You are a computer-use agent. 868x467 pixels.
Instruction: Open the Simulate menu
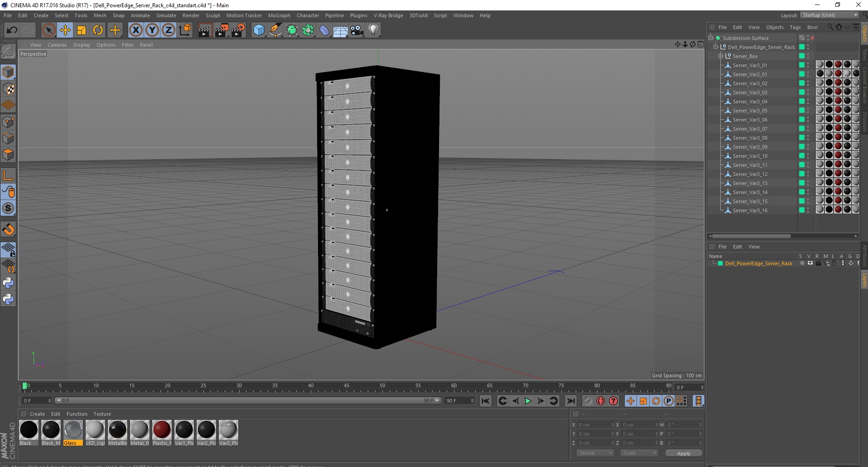click(x=166, y=15)
